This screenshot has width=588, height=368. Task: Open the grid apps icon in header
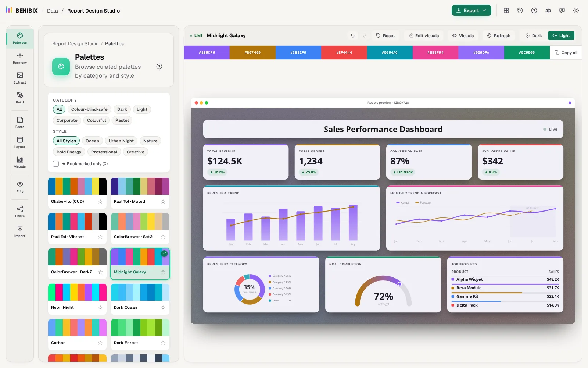pos(506,11)
